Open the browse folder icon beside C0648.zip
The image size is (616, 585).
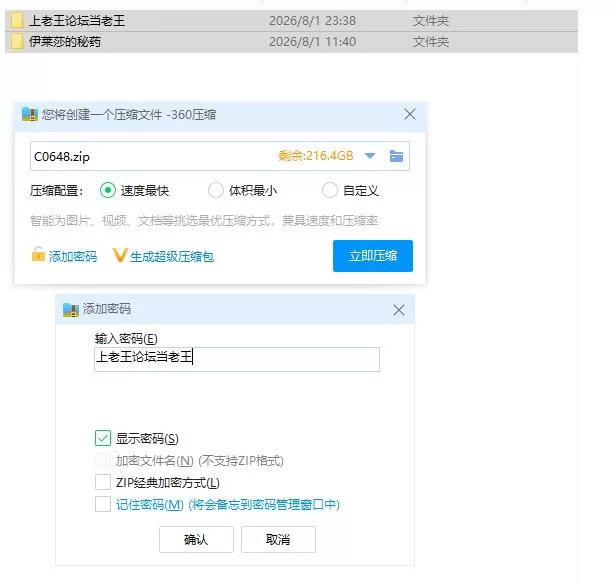click(x=396, y=156)
